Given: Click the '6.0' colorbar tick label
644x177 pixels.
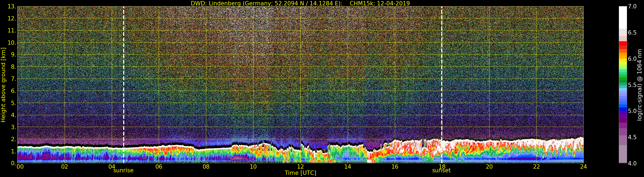Looking at the screenshot, I should click(632, 59).
